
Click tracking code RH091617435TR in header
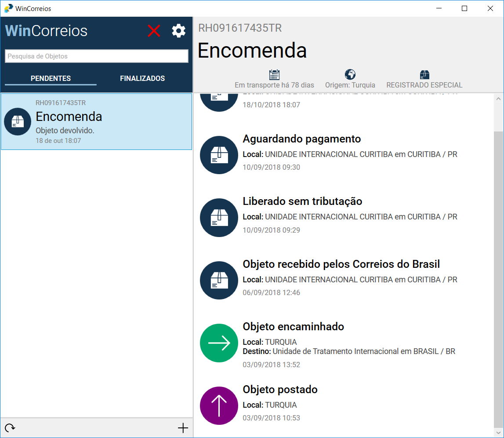240,28
